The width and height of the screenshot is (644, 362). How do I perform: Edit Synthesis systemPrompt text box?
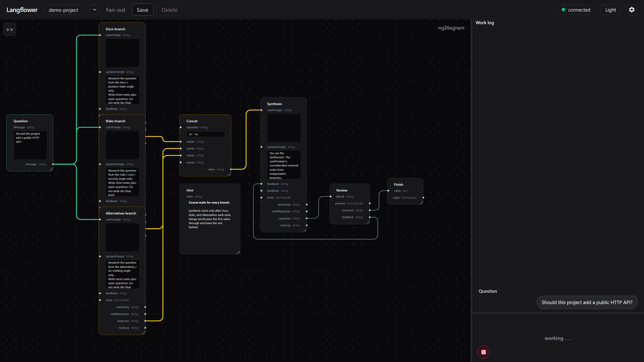pyautogui.click(x=284, y=165)
